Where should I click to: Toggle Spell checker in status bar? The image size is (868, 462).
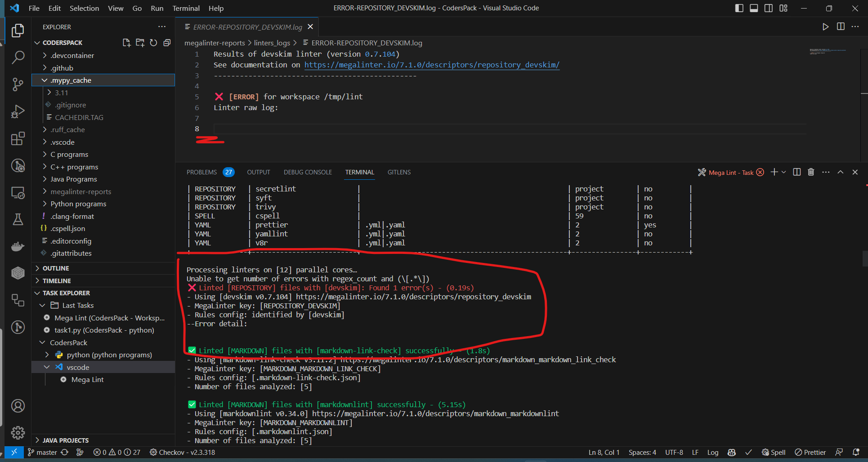(x=774, y=452)
